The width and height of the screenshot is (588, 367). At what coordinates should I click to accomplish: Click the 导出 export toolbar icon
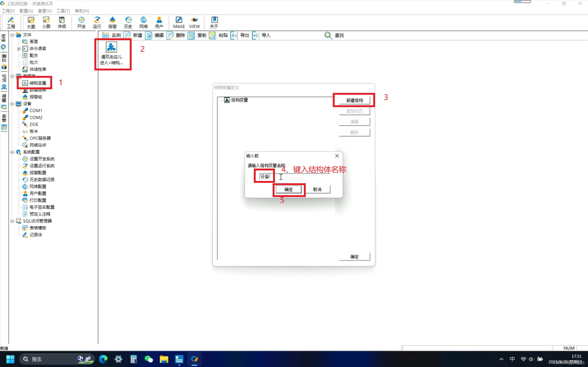234,35
